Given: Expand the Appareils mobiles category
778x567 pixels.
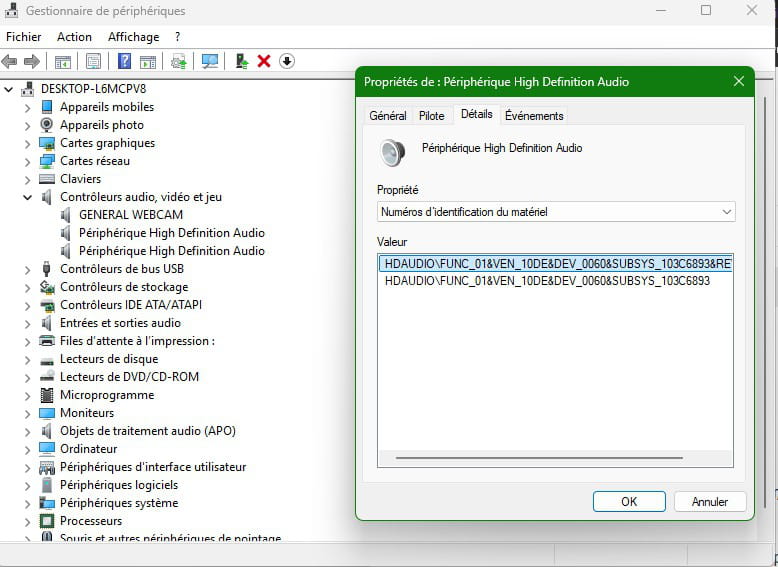Looking at the screenshot, I should tap(28, 108).
